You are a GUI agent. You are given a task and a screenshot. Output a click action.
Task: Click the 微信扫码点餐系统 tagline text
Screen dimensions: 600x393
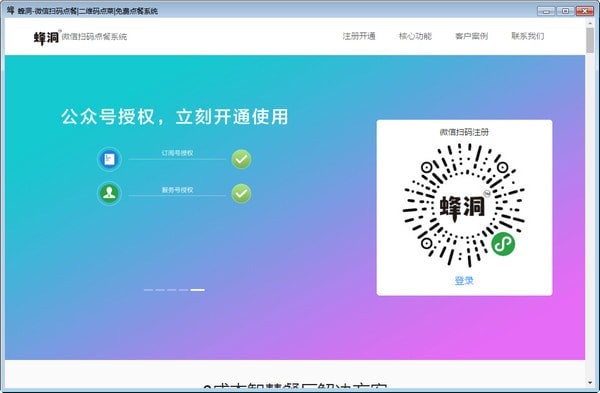(94, 37)
